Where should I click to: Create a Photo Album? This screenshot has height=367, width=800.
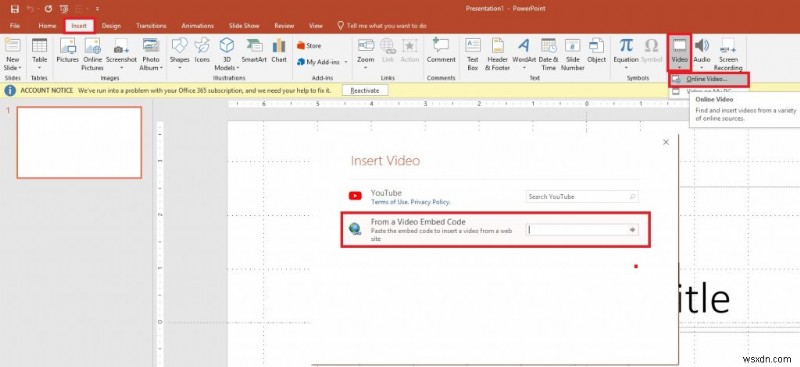pyautogui.click(x=151, y=55)
